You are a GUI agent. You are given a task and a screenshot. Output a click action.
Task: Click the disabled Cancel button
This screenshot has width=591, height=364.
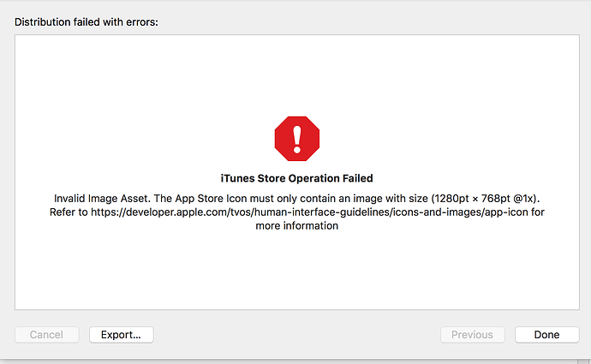[46, 335]
